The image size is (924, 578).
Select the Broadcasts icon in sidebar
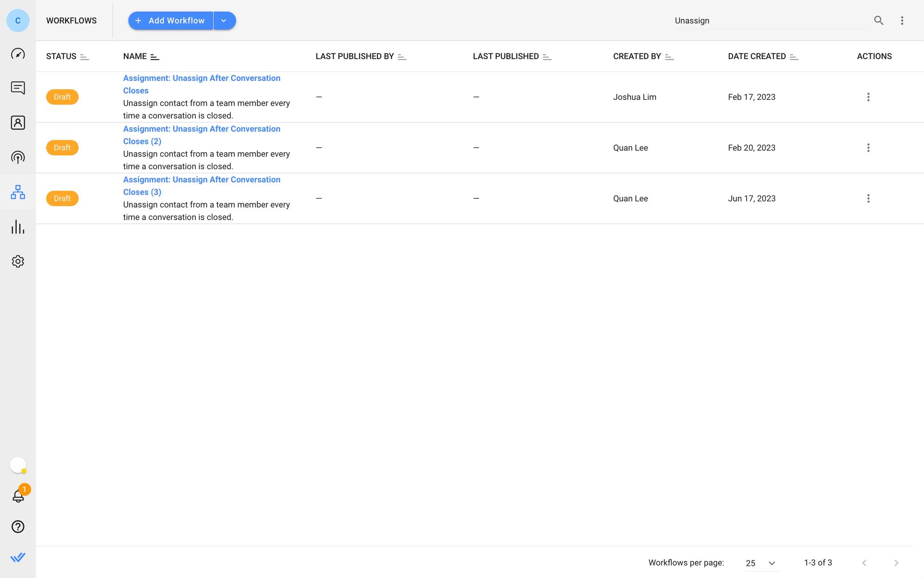pos(18,157)
